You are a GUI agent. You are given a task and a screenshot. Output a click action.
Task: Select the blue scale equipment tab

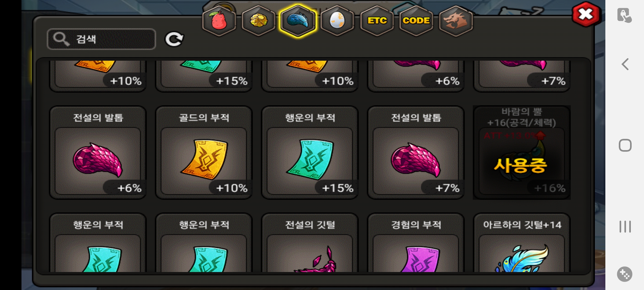pyautogui.click(x=298, y=21)
